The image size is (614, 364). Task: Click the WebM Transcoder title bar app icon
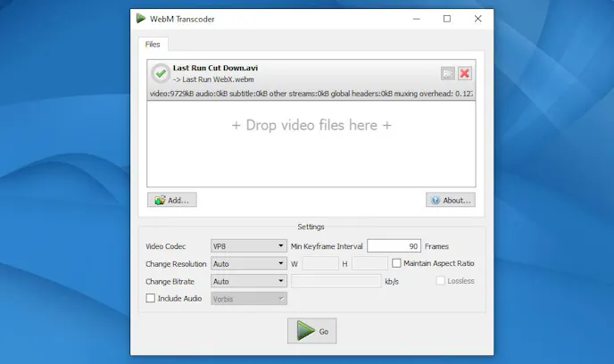[x=141, y=19]
